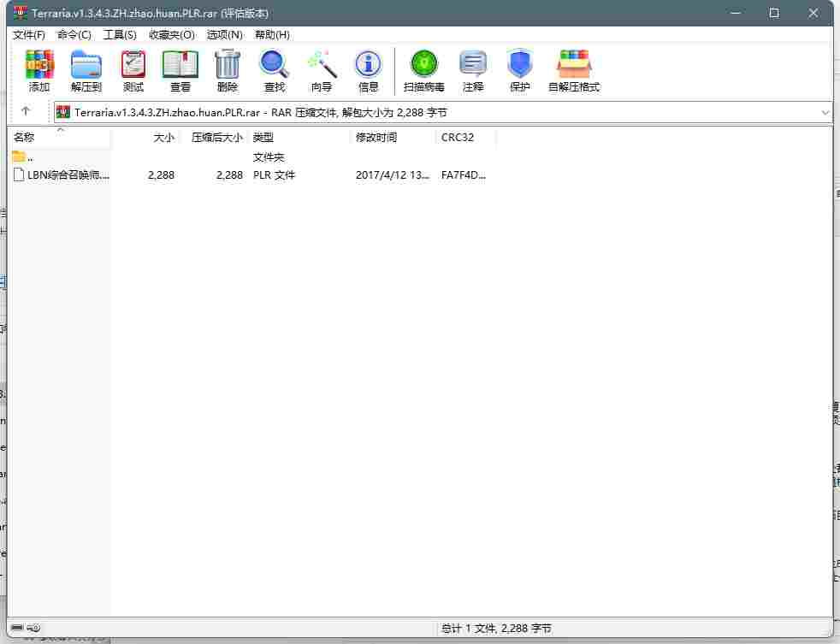Open the Help (帮助) menu

point(272,35)
